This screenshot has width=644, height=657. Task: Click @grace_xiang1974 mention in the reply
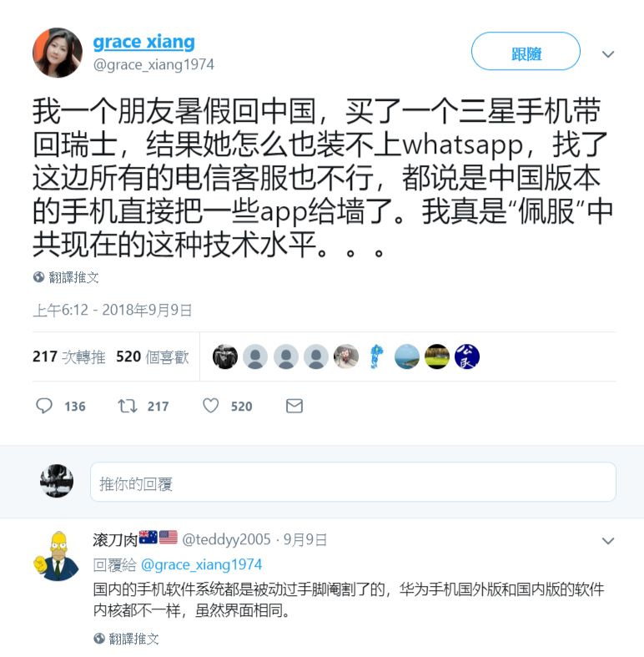201,564
